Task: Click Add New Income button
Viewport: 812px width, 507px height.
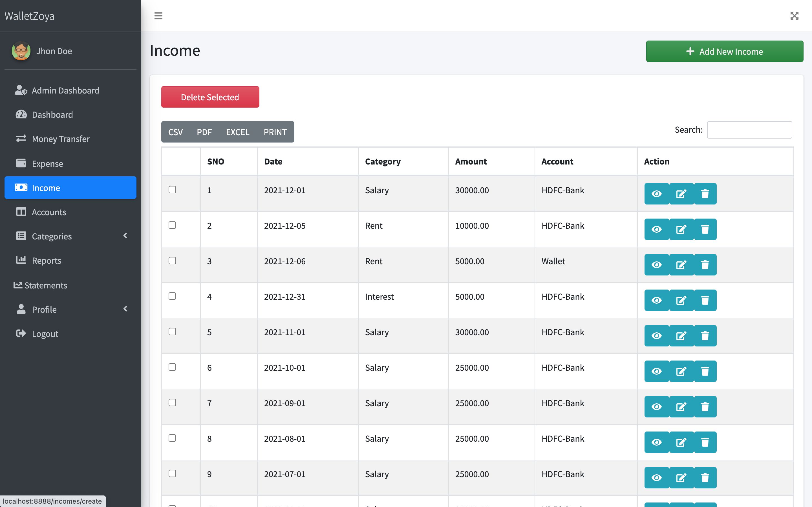Action: pos(724,51)
